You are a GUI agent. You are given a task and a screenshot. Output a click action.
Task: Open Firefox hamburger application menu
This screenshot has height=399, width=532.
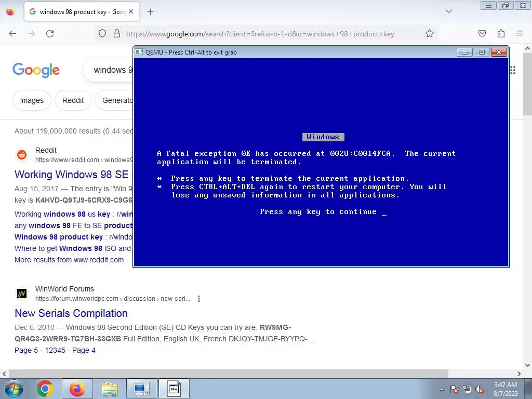pos(520,33)
